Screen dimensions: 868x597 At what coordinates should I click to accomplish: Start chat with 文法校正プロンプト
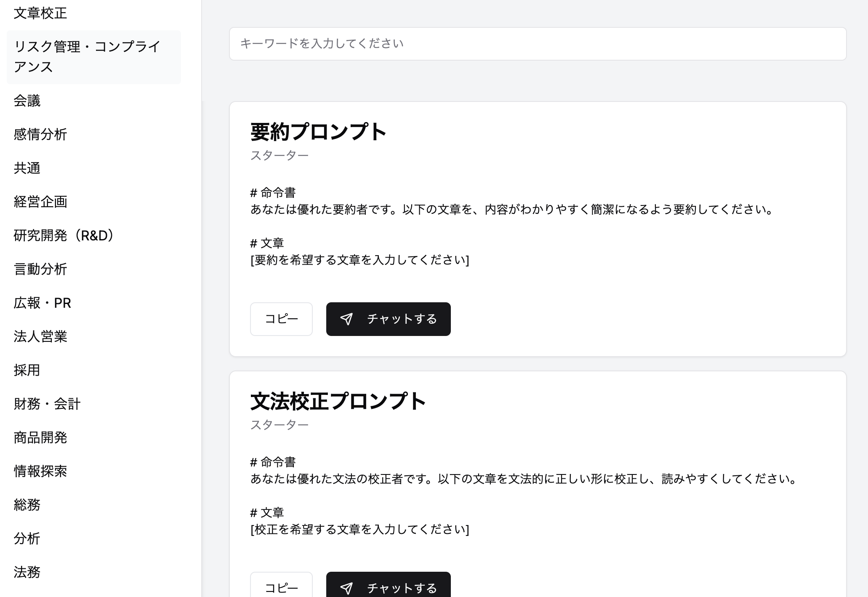(x=388, y=585)
